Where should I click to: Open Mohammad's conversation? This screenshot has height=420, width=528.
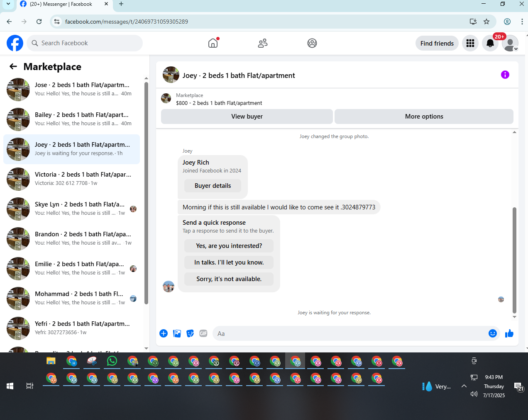(71, 299)
